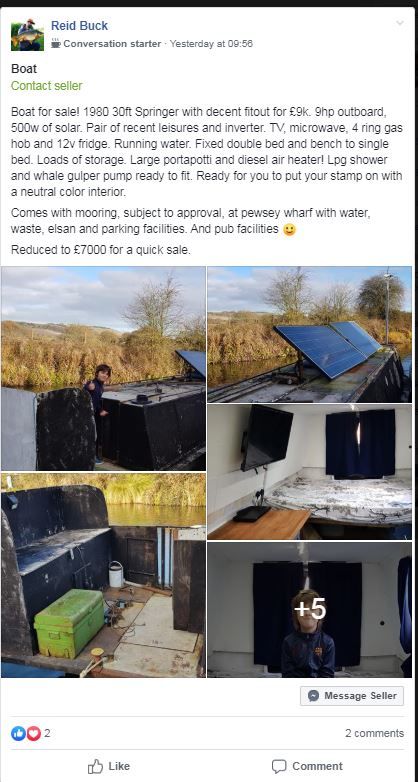418x782 pixels.
Task: Click the Message Seller button
Action: tap(352, 696)
